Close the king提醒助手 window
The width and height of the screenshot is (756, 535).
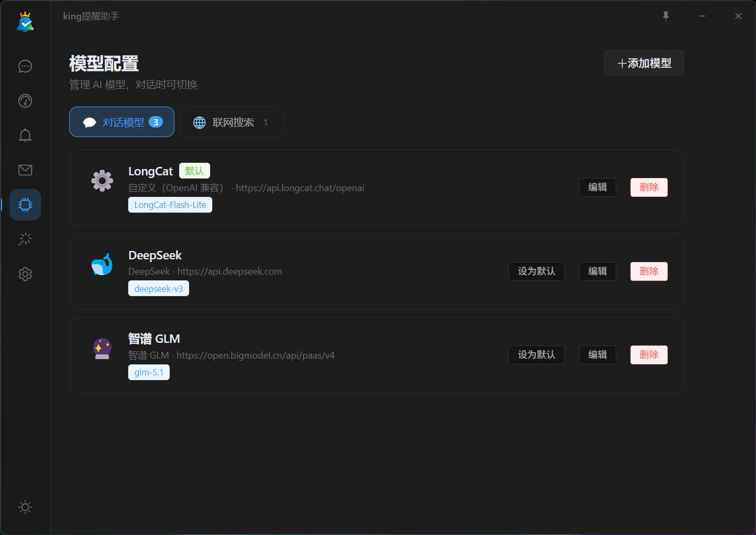coord(738,16)
